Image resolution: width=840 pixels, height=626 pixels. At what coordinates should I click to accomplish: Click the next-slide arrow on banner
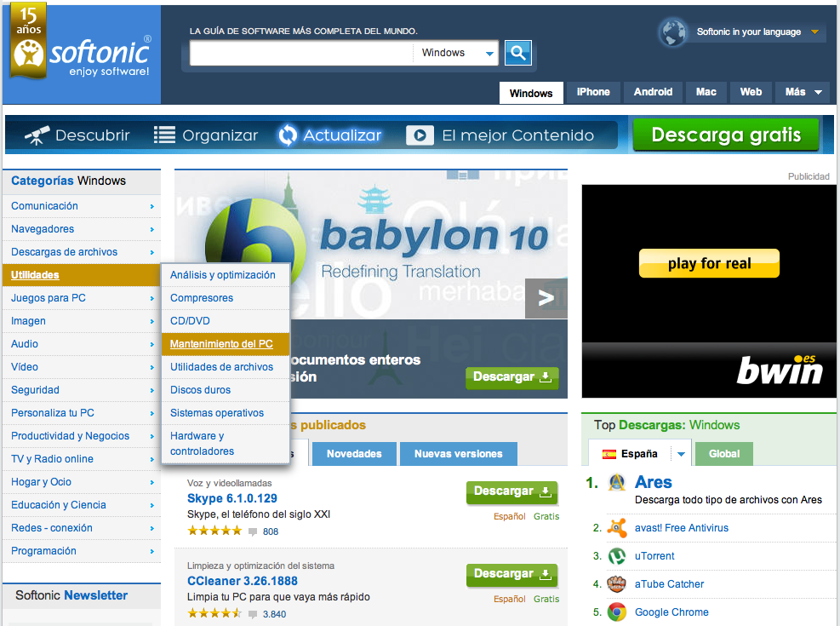tap(546, 298)
